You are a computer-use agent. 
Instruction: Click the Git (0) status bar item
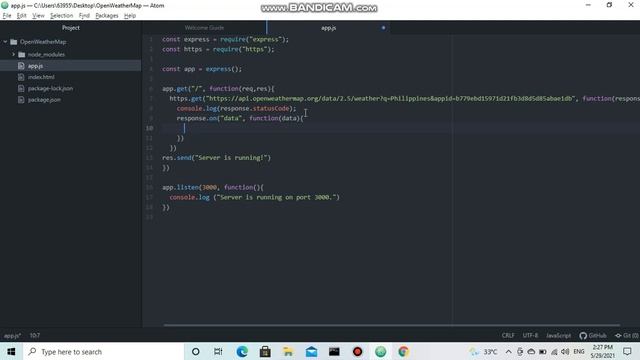pyautogui.click(x=627, y=336)
